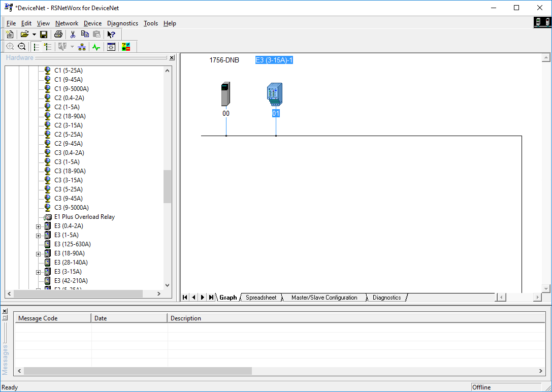
Task: Close the Messages panel
Action: point(5,311)
